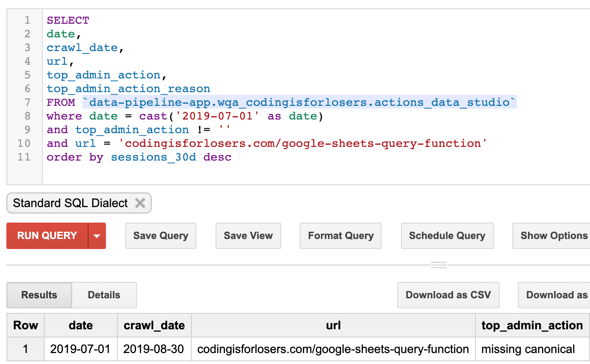Download results as CSV

pyautogui.click(x=448, y=295)
